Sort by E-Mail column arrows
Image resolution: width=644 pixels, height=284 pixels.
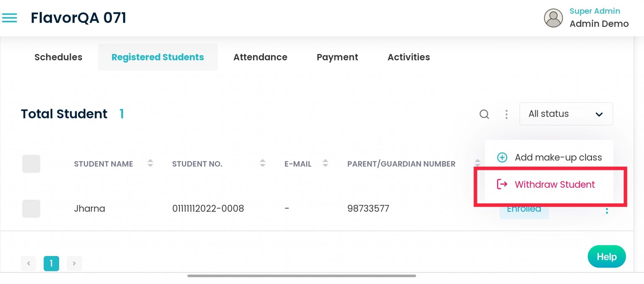pyautogui.click(x=325, y=163)
